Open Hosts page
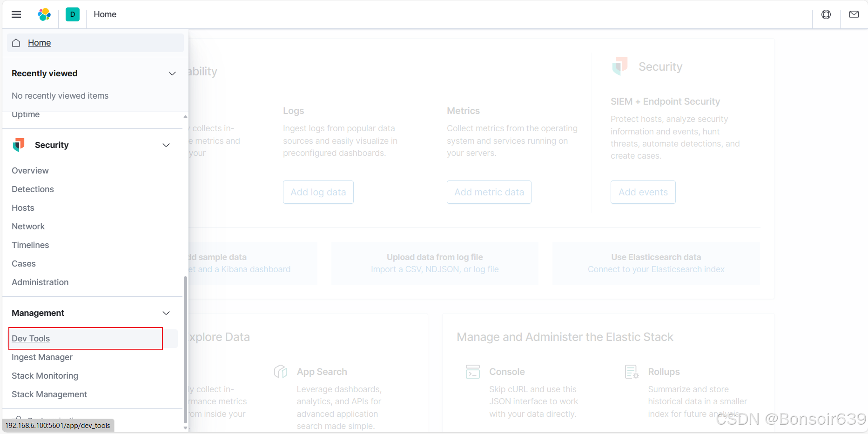 23,208
